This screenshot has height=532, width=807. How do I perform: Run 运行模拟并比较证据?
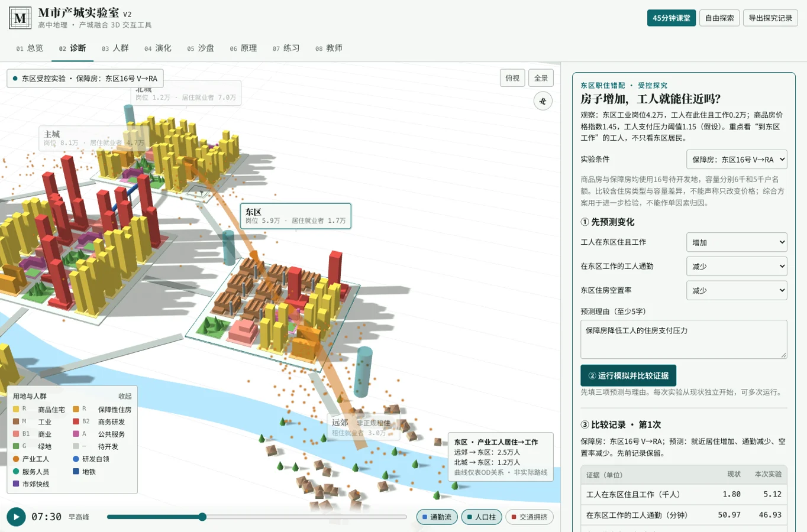tap(628, 376)
